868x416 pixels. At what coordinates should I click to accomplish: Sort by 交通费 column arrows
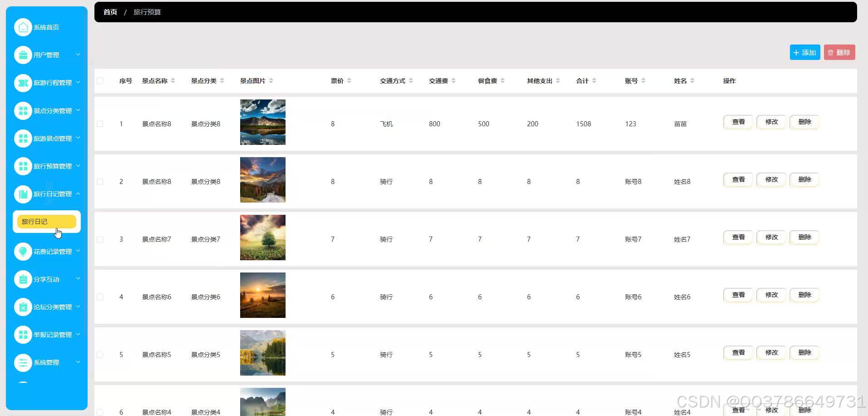(454, 81)
